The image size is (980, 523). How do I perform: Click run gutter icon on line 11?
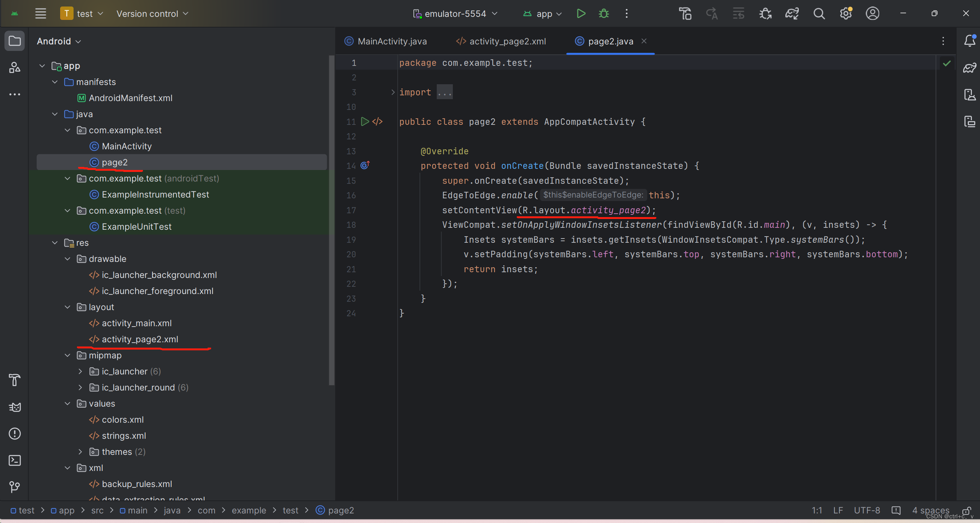[365, 122]
